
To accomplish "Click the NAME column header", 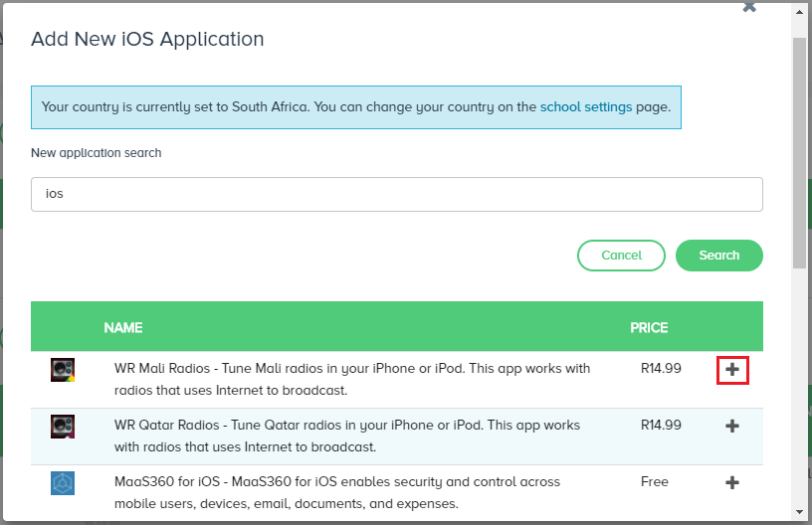I will pos(123,328).
